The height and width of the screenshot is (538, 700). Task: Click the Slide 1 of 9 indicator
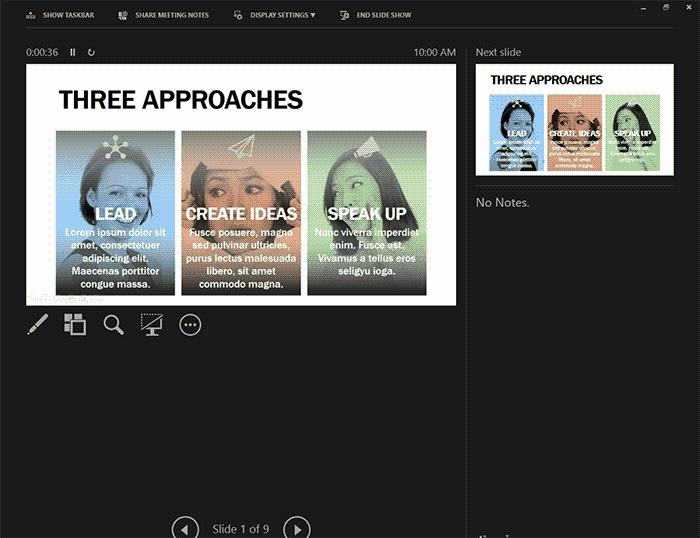pos(241,528)
